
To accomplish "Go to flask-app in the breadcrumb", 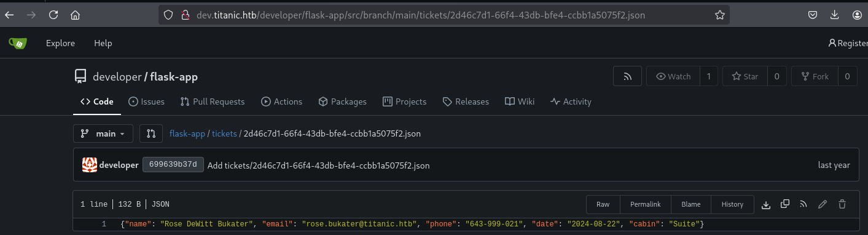I will [x=187, y=133].
